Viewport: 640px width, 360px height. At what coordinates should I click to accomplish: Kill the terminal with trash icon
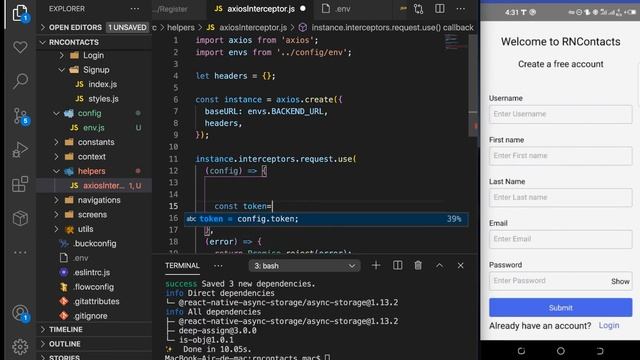(418, 266)
